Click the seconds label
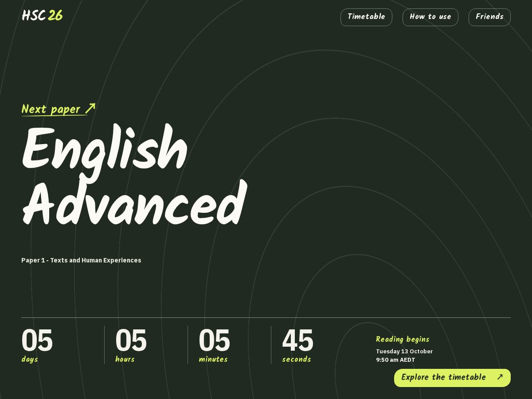 click(x=297, y=360)
